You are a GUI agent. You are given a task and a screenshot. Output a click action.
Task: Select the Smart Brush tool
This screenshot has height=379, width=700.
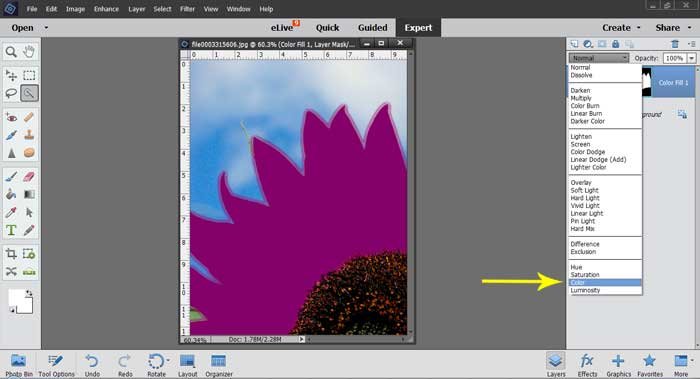[11, 135]
